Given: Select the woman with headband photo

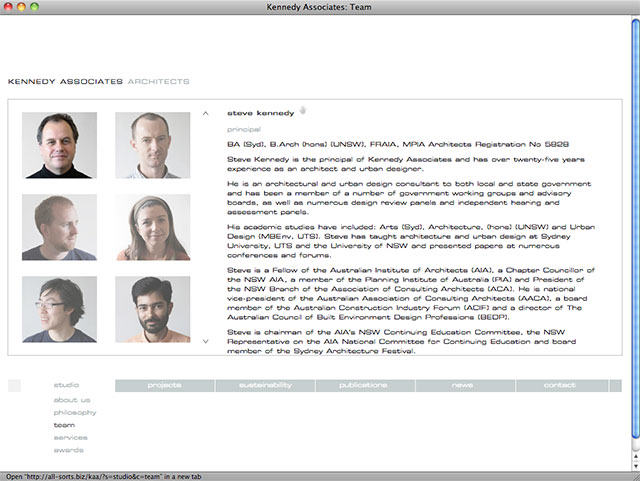Looking at the screenshot, I should 153,227.
